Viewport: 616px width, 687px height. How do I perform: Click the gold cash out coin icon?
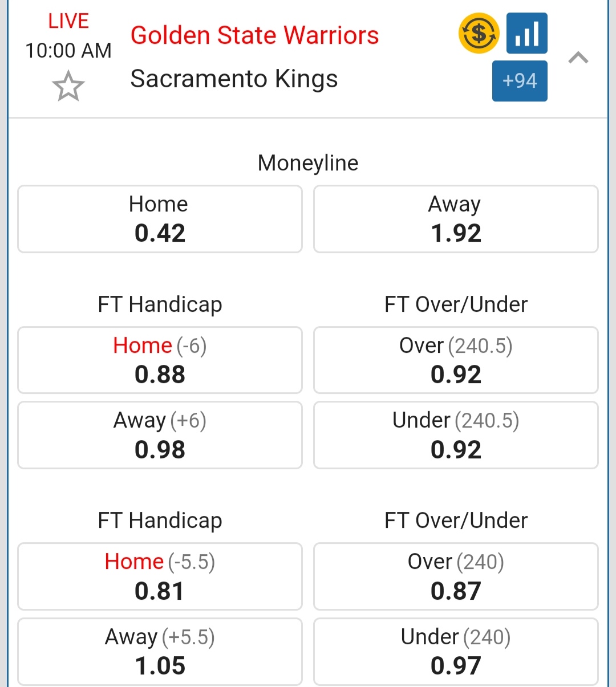479,34
